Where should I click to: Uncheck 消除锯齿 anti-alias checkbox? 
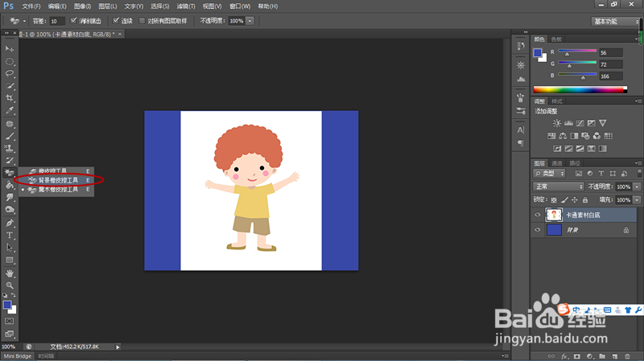tap(73, 21)
